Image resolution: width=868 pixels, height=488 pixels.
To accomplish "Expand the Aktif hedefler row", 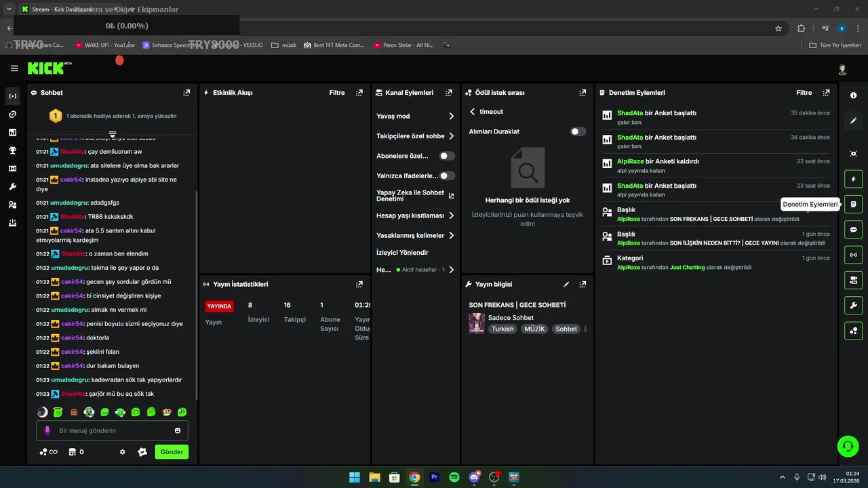I will coord(415,270).
